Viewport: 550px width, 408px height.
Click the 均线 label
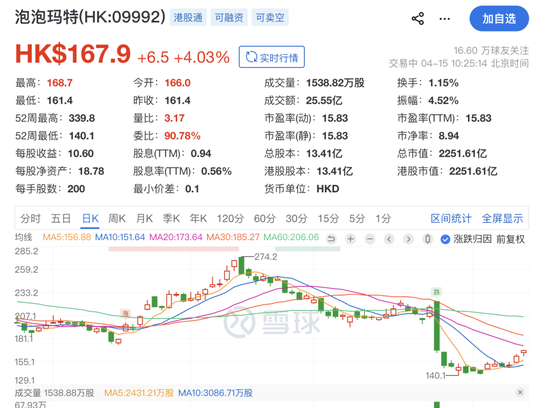23,238
